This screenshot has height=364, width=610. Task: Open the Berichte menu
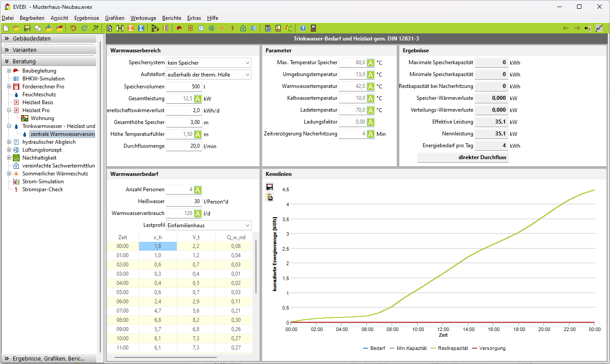click(x=172, y=18)
